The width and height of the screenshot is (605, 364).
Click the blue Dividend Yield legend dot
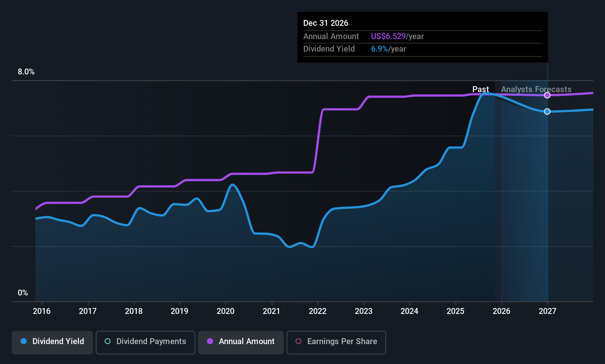[24, 342]
